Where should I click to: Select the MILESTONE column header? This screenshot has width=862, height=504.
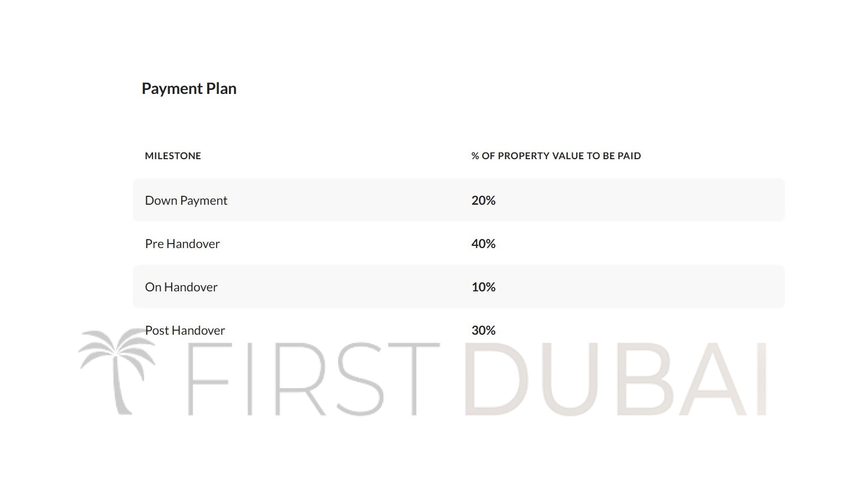point(173,156)
